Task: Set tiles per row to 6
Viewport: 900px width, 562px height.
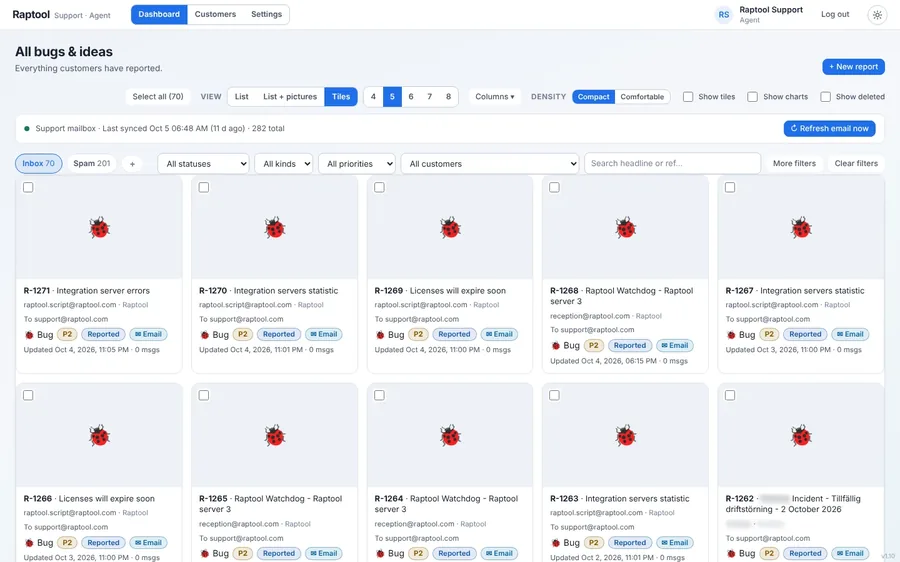Action: [411, 96]
